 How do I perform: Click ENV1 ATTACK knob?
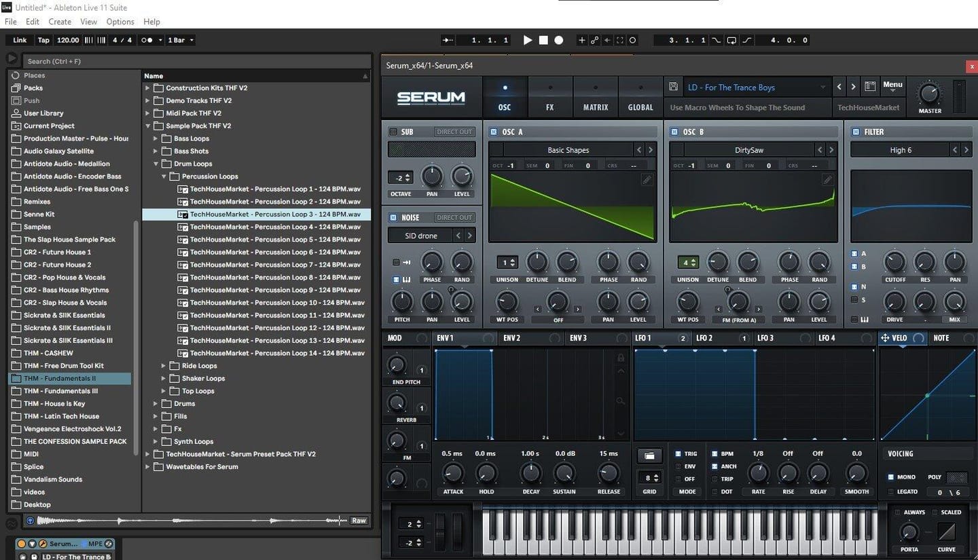[453, 474]
